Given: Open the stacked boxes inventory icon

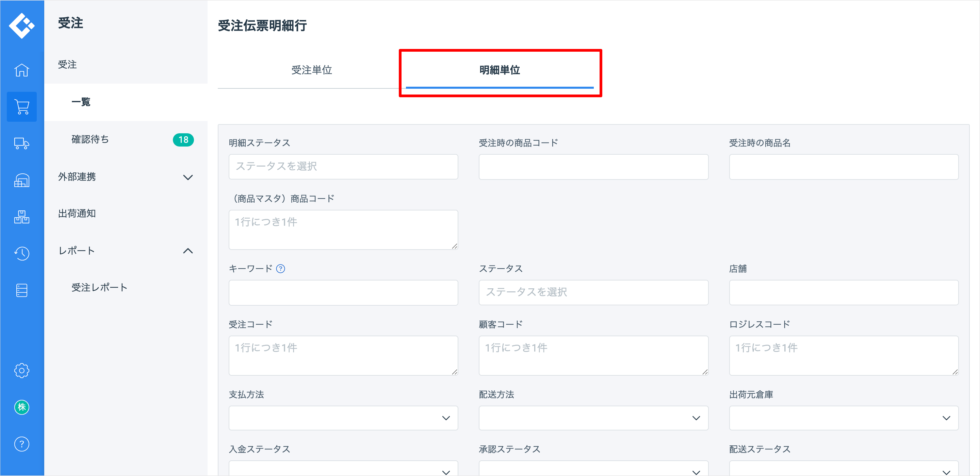Looking at the screenshot, I should click(22, 217).
